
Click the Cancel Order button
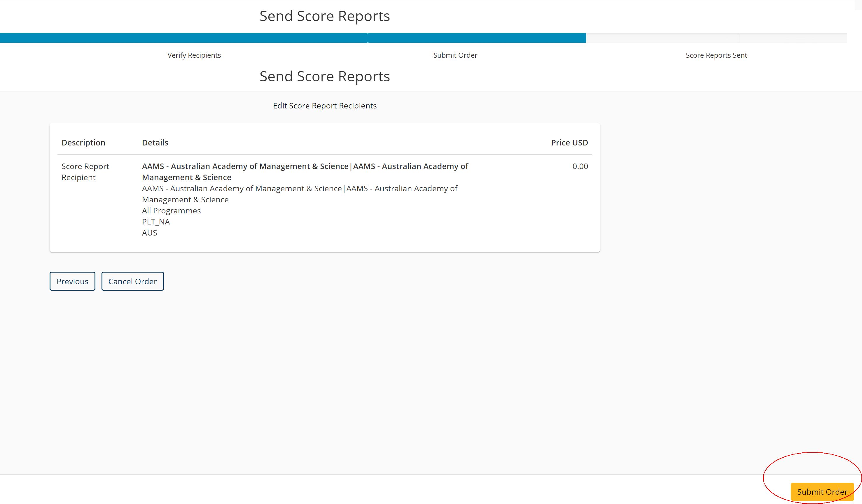click(132, 281)
